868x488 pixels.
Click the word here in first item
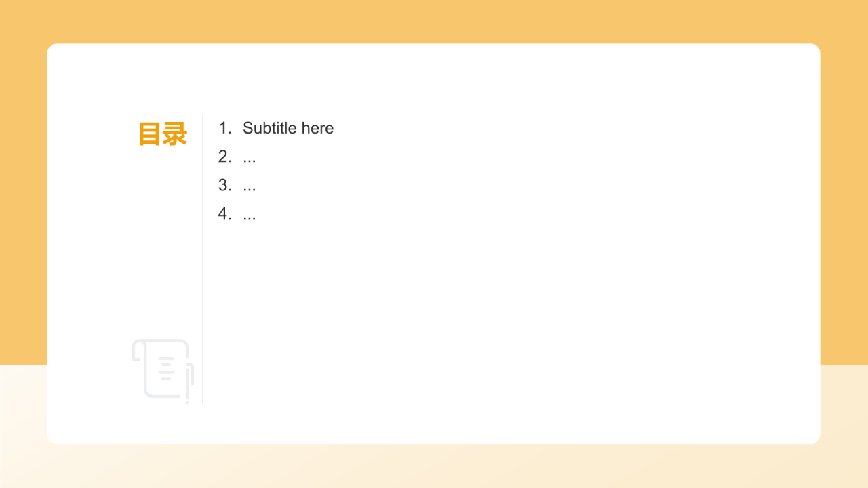(318, 128)
